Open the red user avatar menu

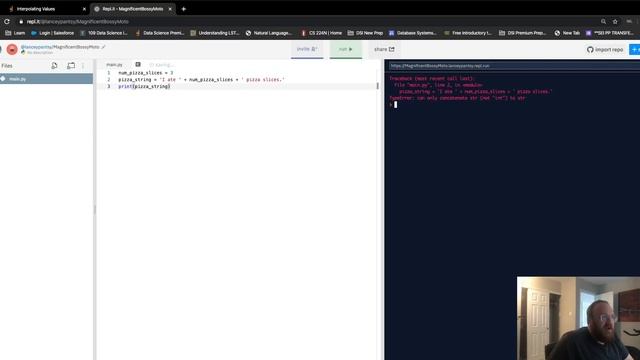[12, 49]
